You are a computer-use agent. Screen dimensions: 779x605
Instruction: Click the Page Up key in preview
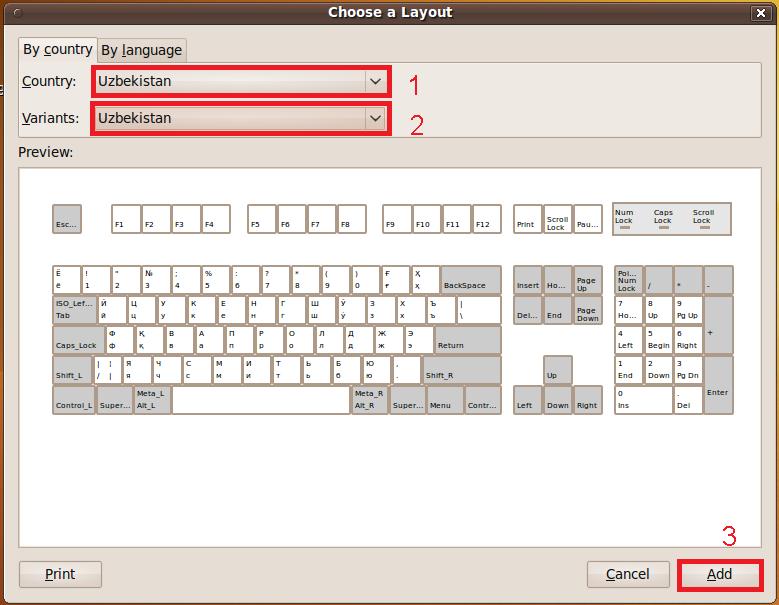coord(588,280)
